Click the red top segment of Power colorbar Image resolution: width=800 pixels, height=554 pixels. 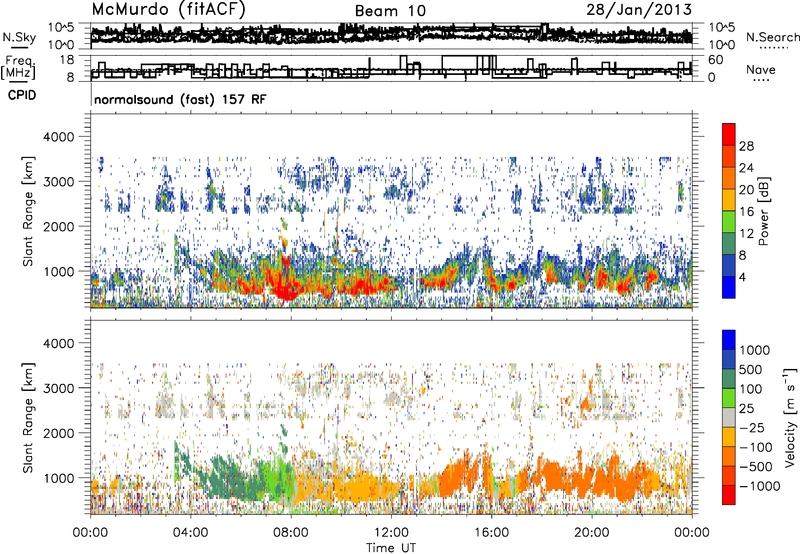[x=729, y=134]
